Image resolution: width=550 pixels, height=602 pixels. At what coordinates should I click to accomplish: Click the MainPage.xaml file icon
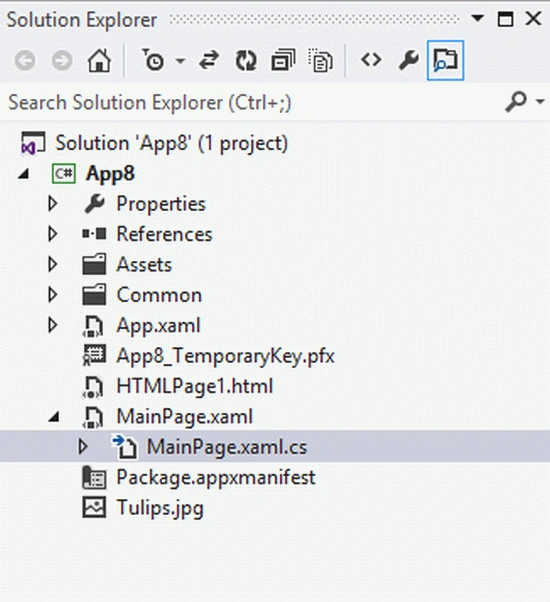coord(93,417)
